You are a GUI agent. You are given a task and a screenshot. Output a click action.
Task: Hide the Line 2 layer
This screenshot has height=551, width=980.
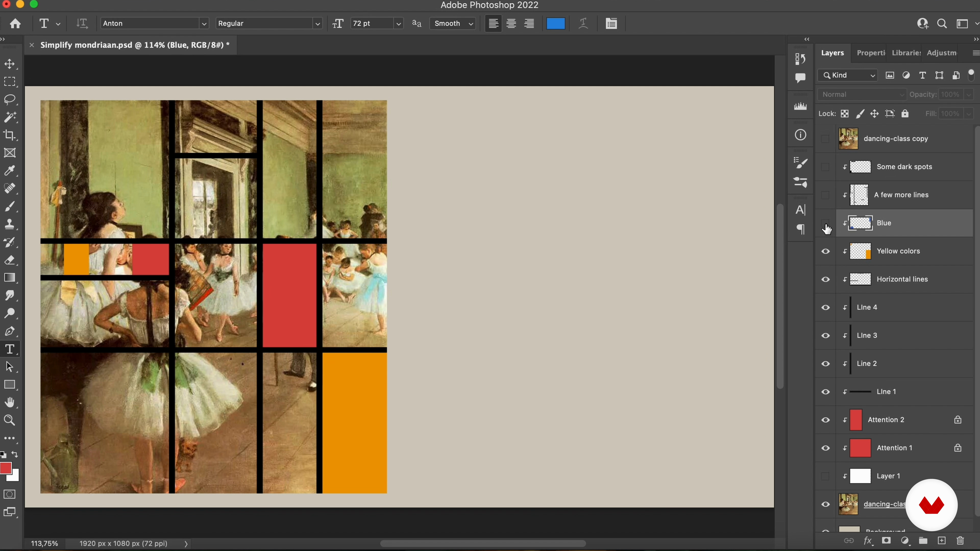[825, 364]
